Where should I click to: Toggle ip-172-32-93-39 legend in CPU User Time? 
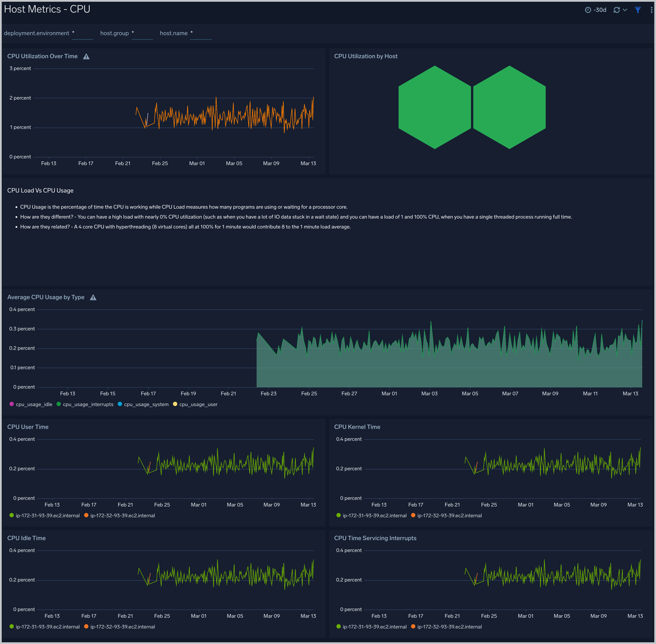coord(119,516)
